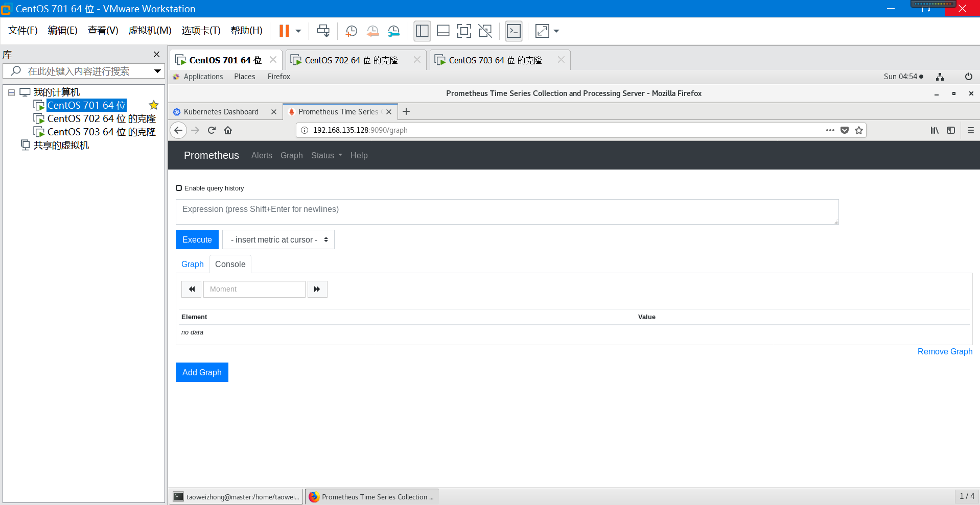Click the Add Graph button
Screen dimensions: 980x505
click(x=202, y=372)
